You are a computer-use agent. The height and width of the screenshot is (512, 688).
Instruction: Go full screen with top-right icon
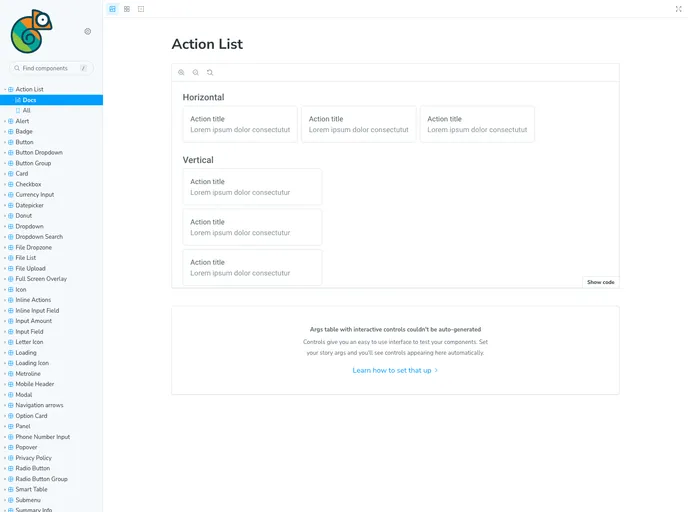(678, 9)
